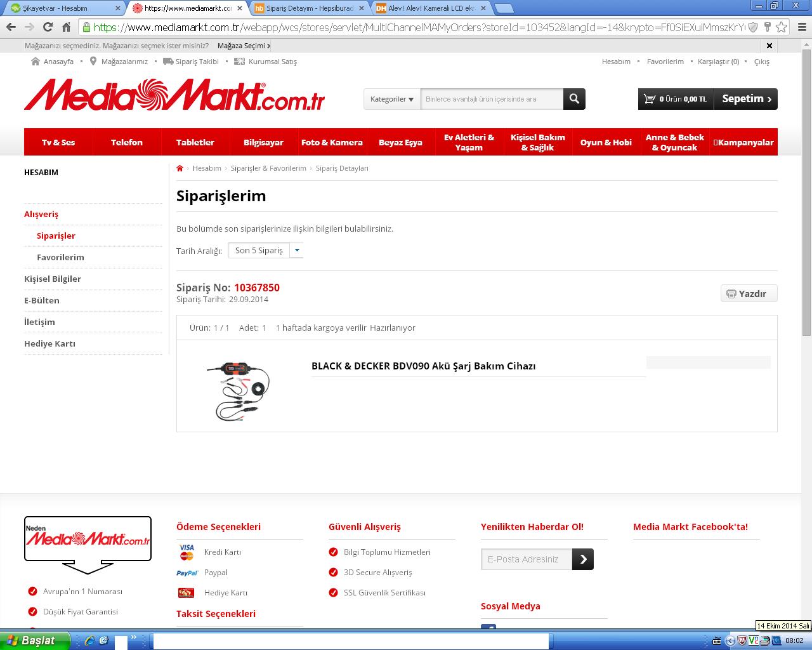Open Anne & Bebek & Oyuncak category
This screenshot has height=650, width=812.
coord(674,142)
